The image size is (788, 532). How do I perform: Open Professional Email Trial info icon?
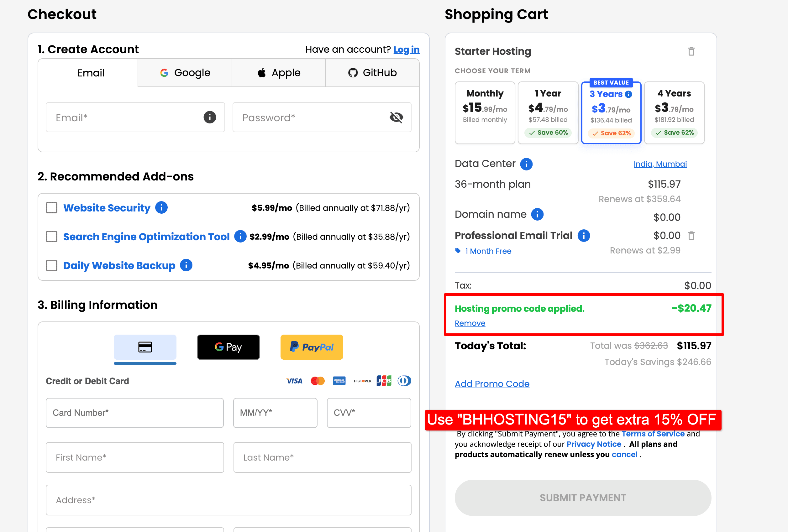[x=584, y=236]
